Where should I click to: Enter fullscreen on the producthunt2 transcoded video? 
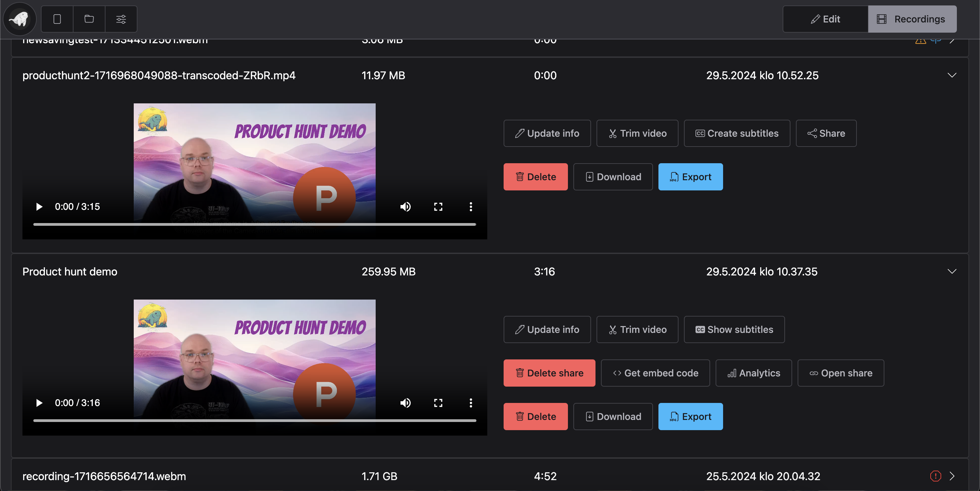[438, 207]
